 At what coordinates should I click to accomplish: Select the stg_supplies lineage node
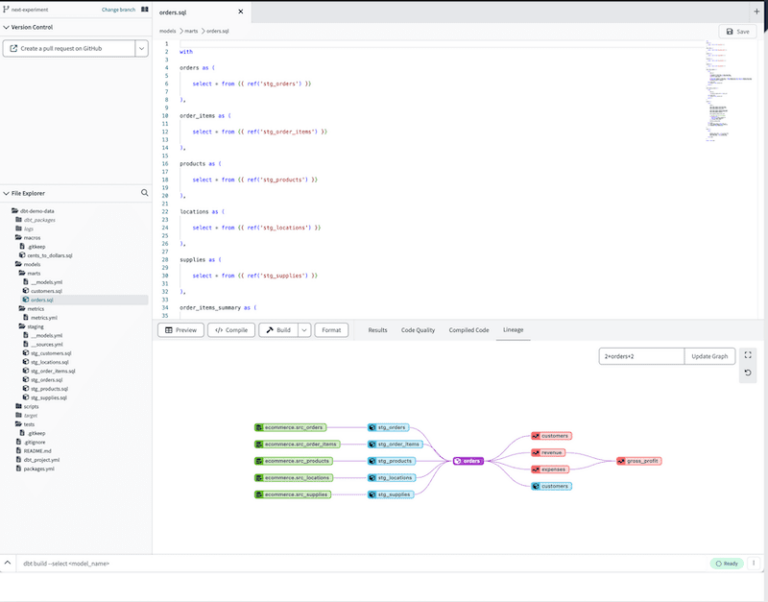click(391, 494)
